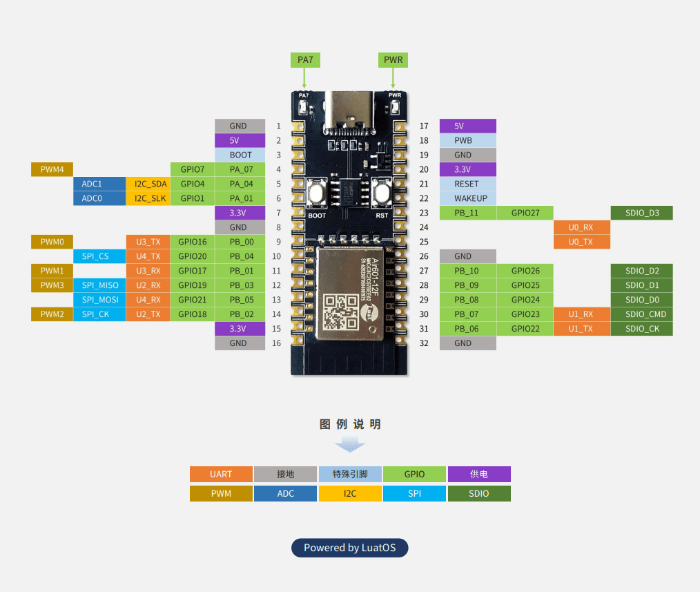The width and height of the screenshot is (700, 592).
Task: Click the blue down arrow under 图例说明
Action: 350,446
